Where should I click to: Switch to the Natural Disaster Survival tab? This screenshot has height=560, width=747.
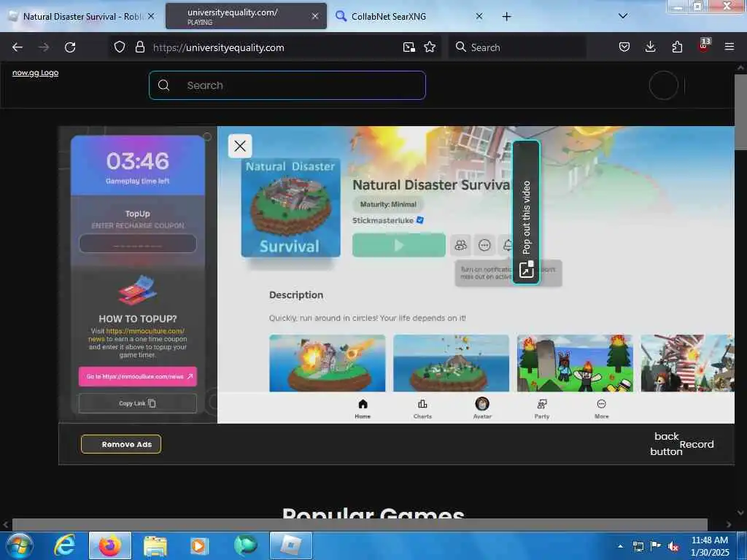[82, 16]
